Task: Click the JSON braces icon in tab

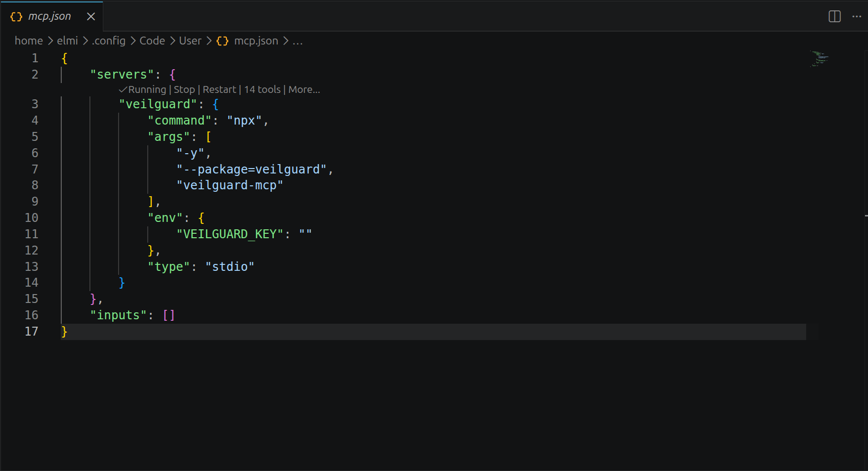Action: [16, 16]
